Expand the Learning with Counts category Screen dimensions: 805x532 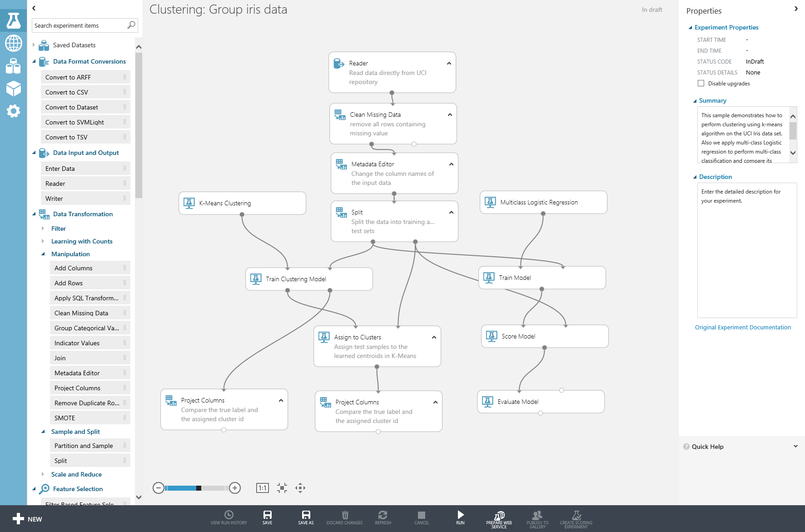point(43,241)
